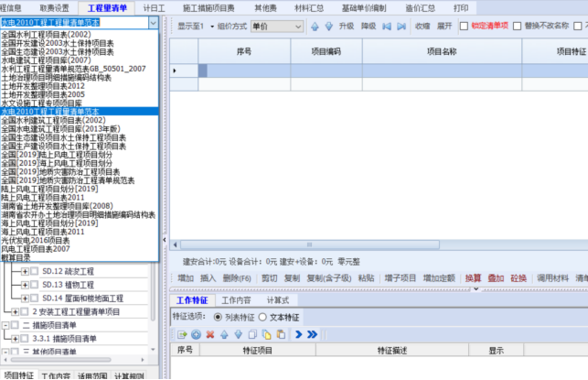Expand the SD.14 屋面和楼地面工程 tree node

25,298
